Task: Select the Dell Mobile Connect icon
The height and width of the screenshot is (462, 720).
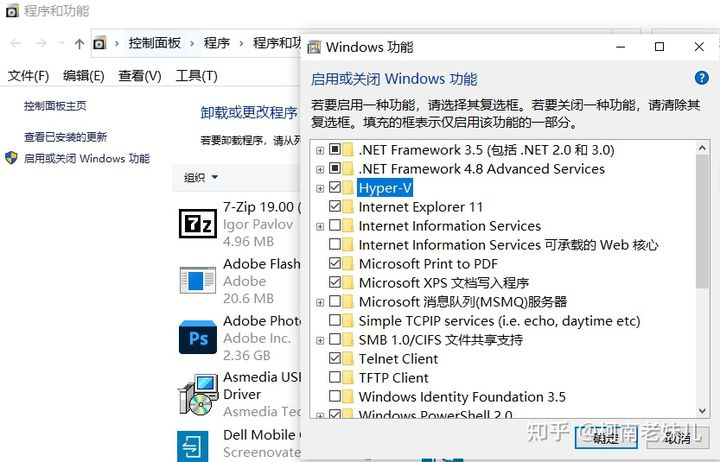Action: point(192,446)
